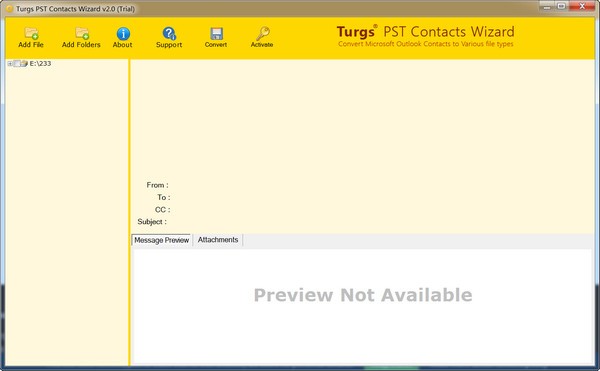Minimize the Turgs wizard window

tap(547, 7)
